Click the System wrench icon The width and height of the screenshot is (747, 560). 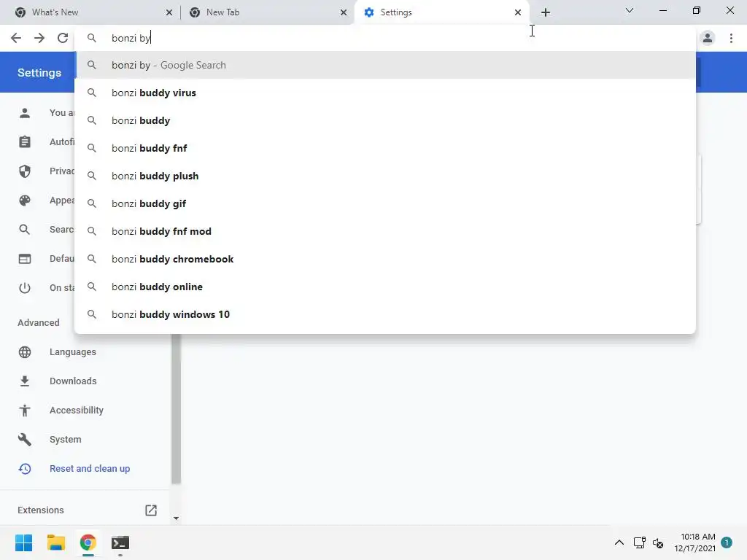[x=25, y=440]
